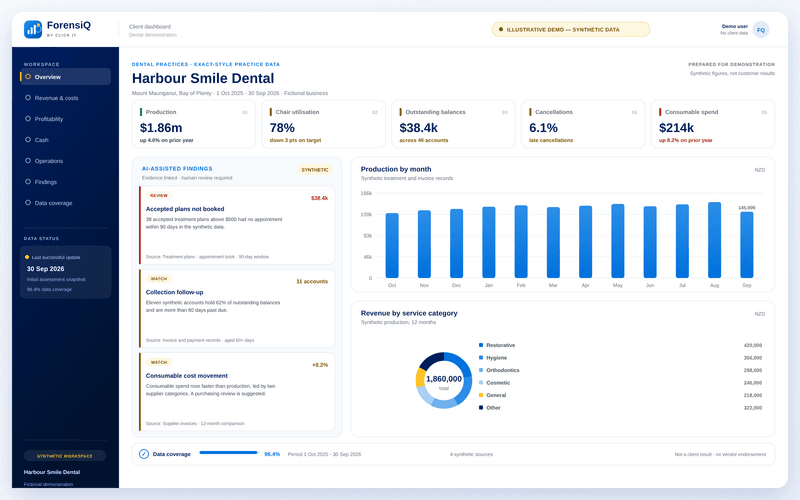Click the yellow dot by Last successful update
This screenshot has width=800, height=500.
[x=27, y=257]
